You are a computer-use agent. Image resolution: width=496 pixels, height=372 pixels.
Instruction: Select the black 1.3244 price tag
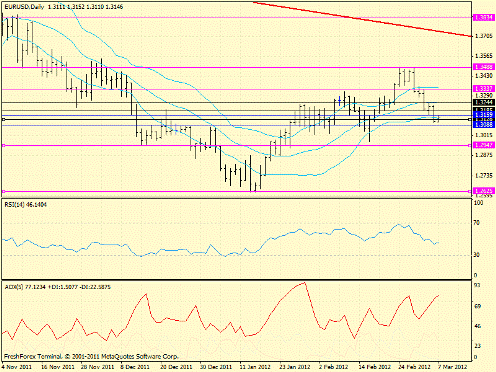click(x=484, y=102)
